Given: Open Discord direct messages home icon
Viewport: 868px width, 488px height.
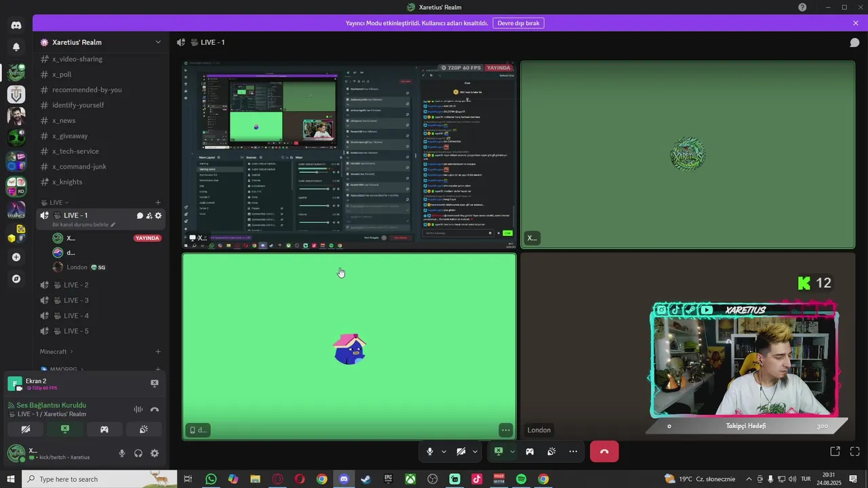Looking at the screenshot, I should tap(16, 25).
